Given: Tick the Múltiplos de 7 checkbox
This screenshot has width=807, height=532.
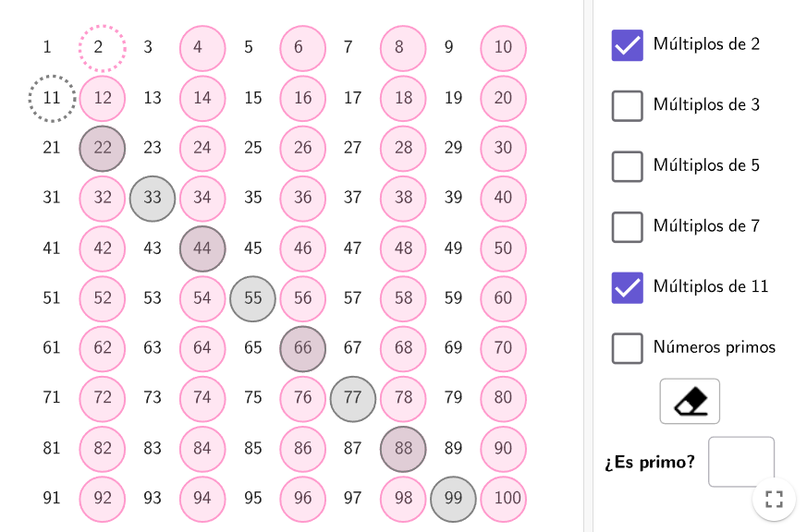Looking at the screenshot, I should [x=627, y=226].
